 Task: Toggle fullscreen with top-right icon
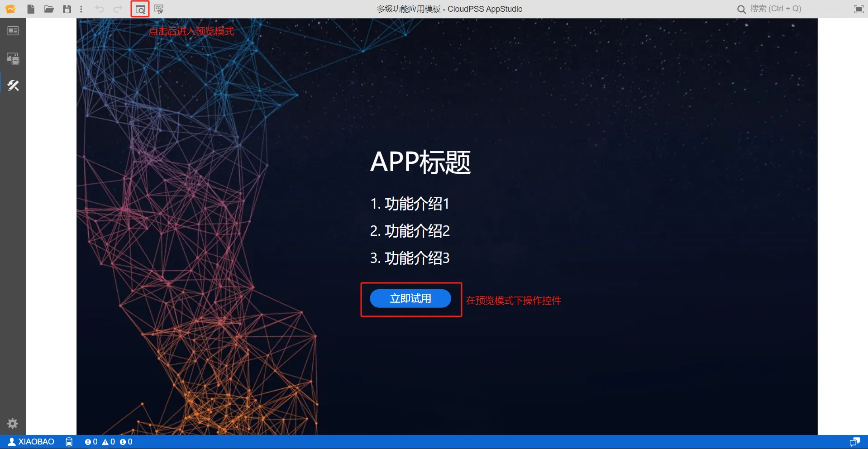(x=858, y=9)
